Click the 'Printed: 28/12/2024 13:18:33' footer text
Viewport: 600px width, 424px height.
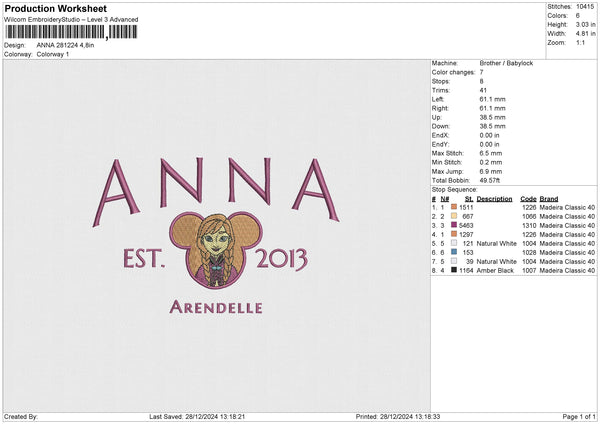coord(398,417)
